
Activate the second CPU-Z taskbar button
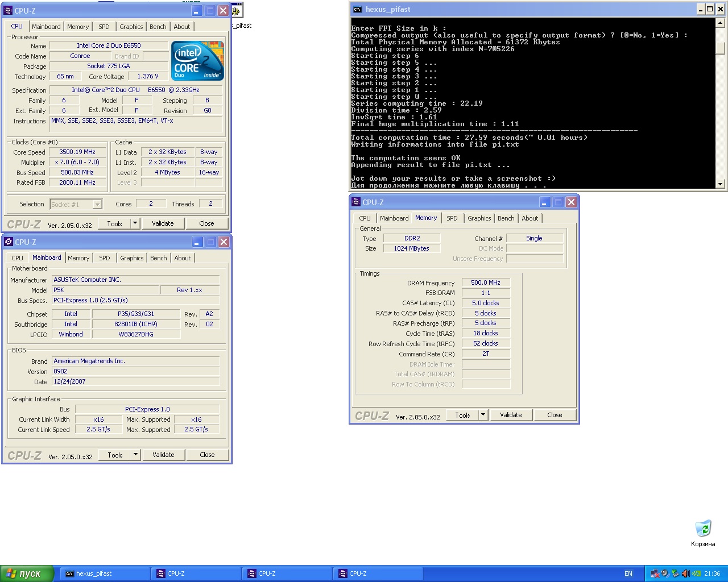click(x=287, y=573)
